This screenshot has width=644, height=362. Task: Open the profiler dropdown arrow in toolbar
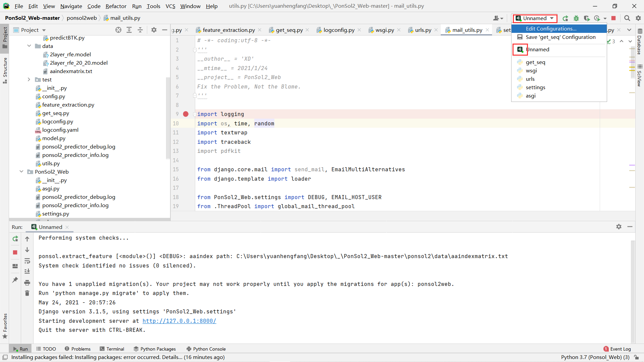coord(605,18)
